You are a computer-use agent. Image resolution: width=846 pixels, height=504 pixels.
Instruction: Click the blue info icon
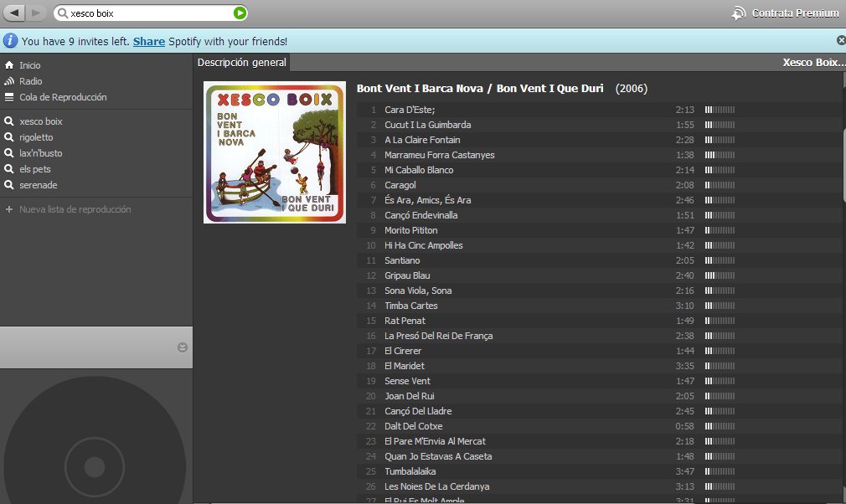(10, 40)
